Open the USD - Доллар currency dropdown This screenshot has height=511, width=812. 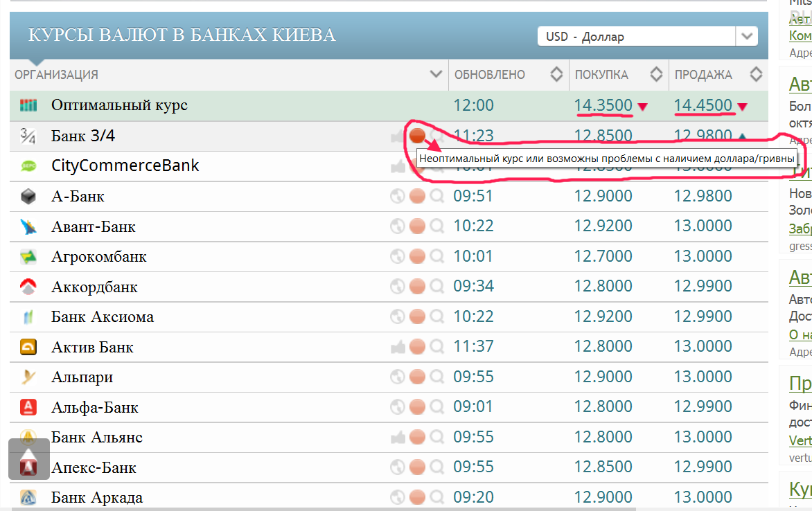click(x=647, y=37)
